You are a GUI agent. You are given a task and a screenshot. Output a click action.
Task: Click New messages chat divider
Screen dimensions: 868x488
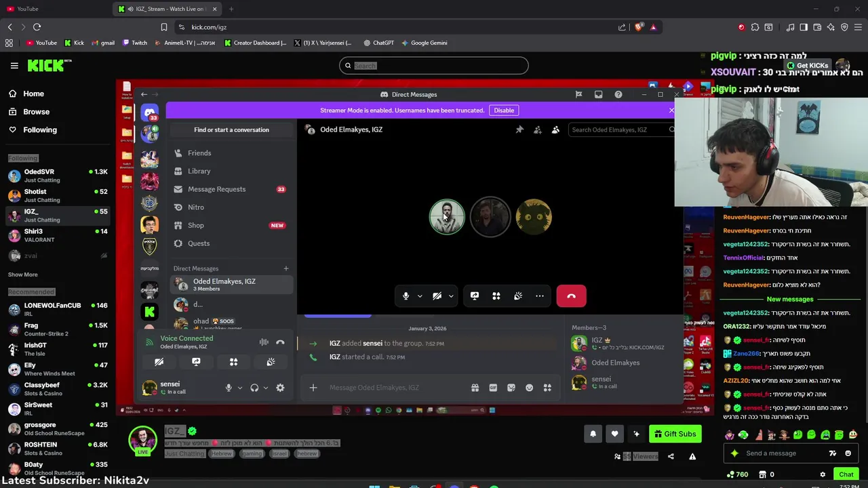point(790,299)
